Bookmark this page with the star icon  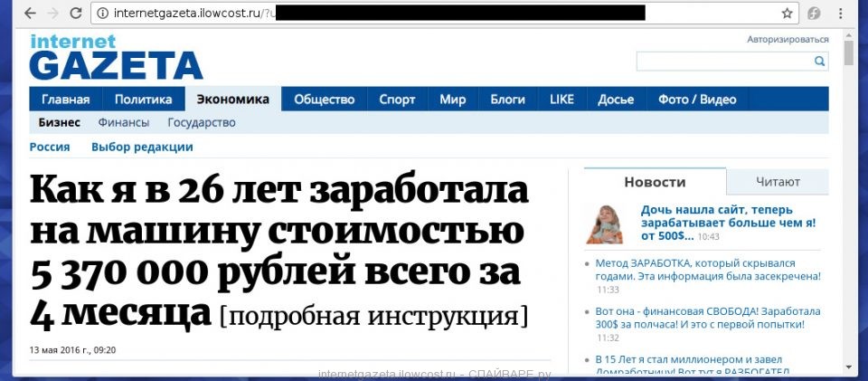[787, 13]
